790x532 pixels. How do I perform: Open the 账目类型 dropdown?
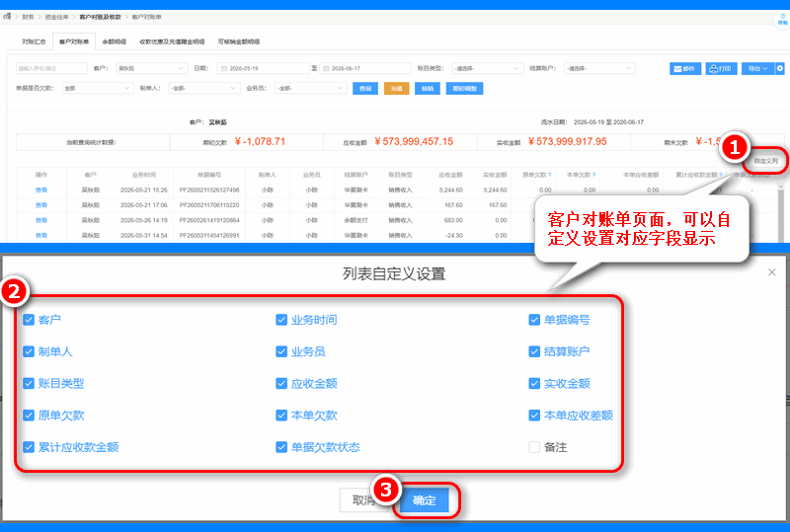tap(486, 68)
